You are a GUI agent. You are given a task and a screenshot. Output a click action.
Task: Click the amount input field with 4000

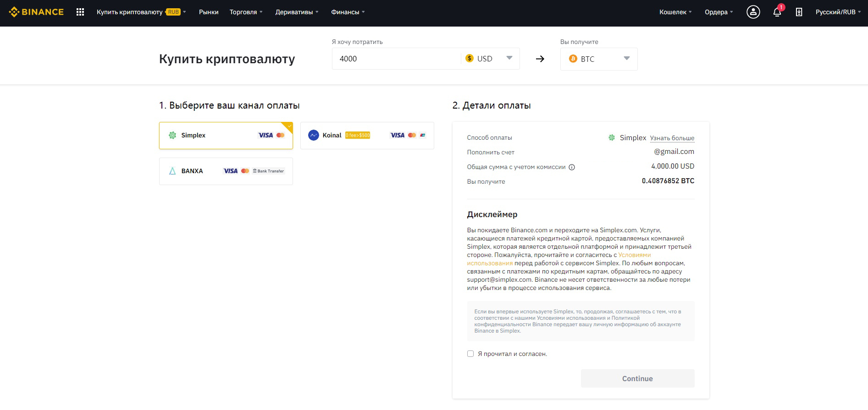point(396,59)
